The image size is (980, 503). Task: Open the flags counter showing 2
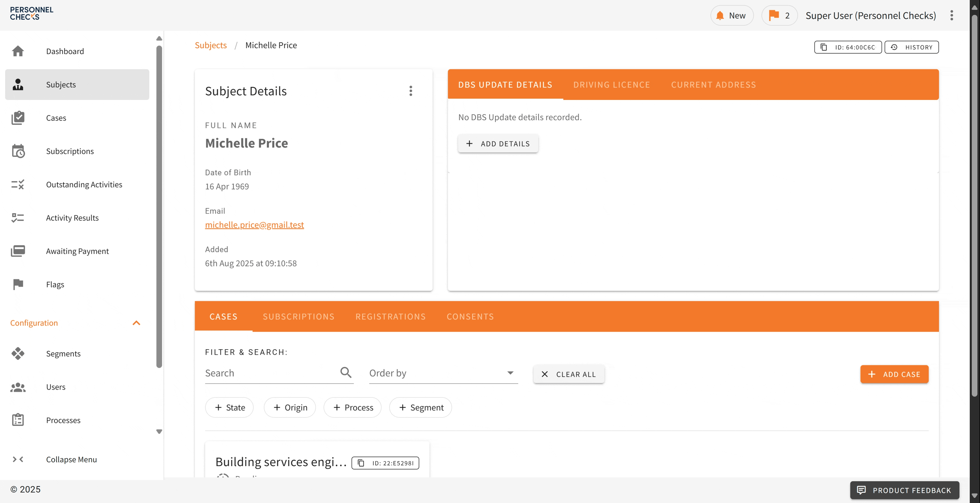(780, 16)
